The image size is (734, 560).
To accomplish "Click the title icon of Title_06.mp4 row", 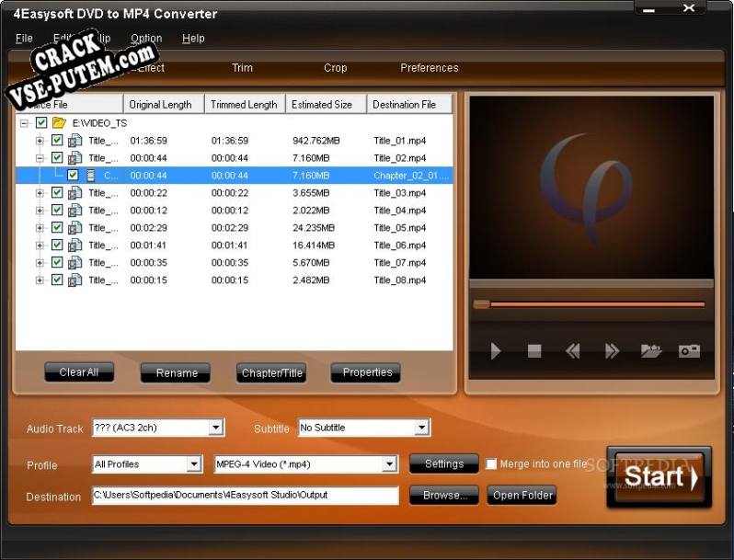I will click(x=75, y=246).
